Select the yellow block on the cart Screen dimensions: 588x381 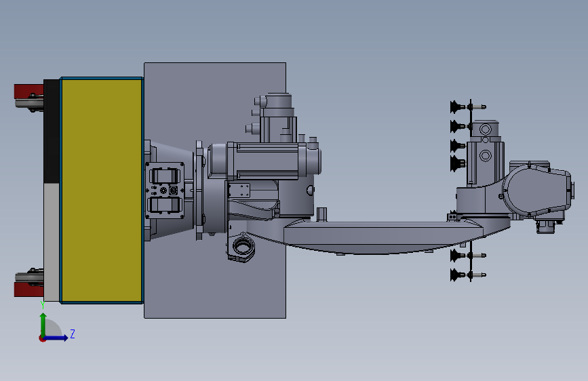point(102,190)
